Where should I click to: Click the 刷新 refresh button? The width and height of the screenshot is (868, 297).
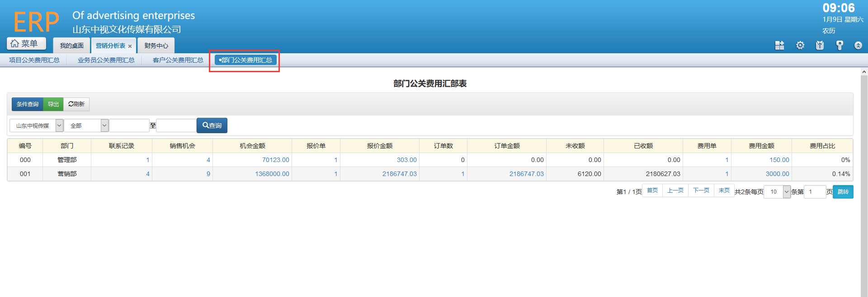(76, 104)
